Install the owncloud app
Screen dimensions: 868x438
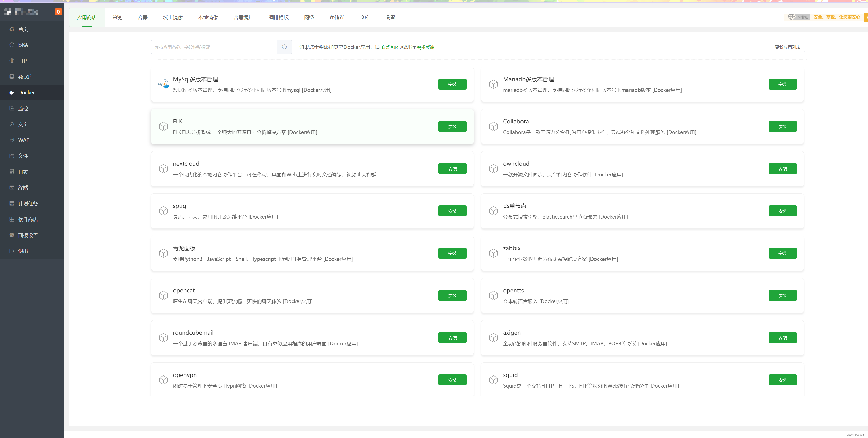pos(782,169)
